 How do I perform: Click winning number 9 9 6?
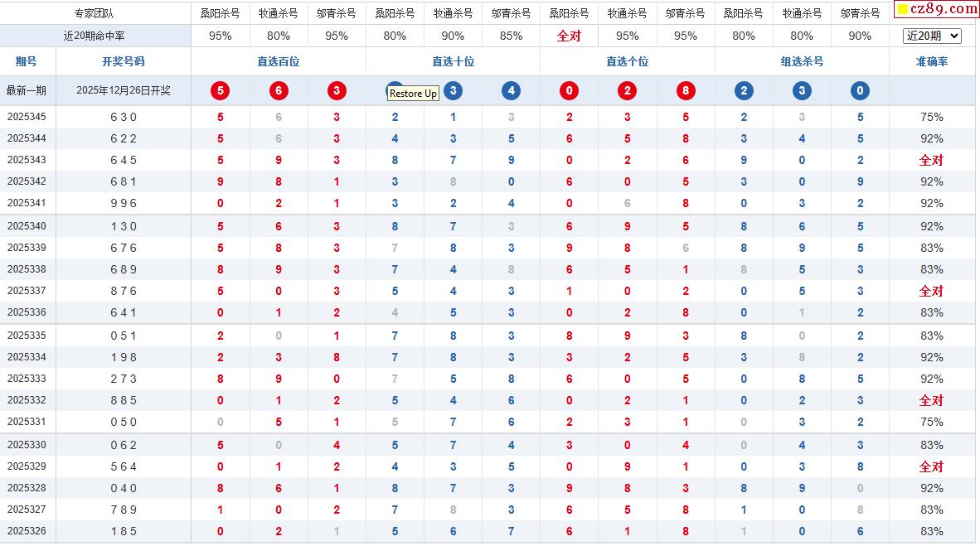[x=124, y=203]
